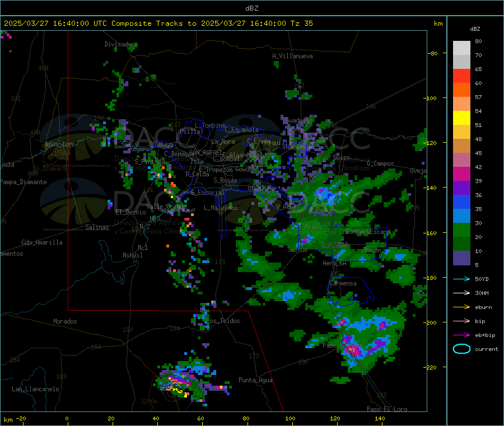The height and width of the screenshot is (426, 504).
Task: Click the 'Lag.Llancanelo' map label
Action: (x=36, y=389)
